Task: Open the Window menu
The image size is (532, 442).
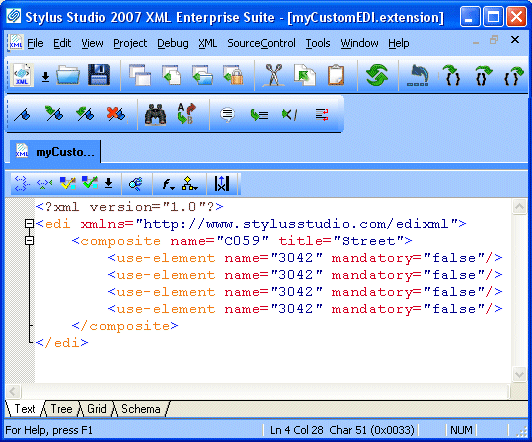Action: (359, 43)
